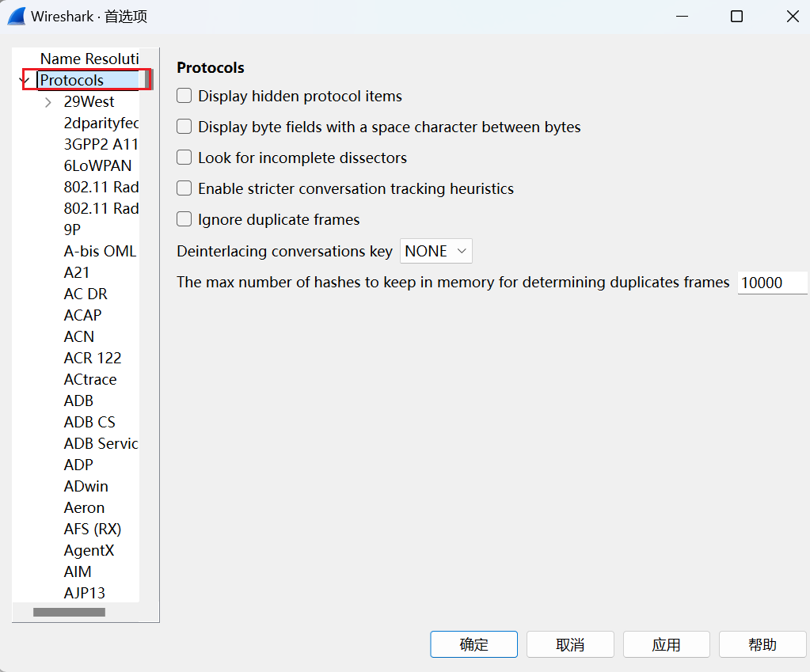Expand the 29West protocol node

[48, 102]
